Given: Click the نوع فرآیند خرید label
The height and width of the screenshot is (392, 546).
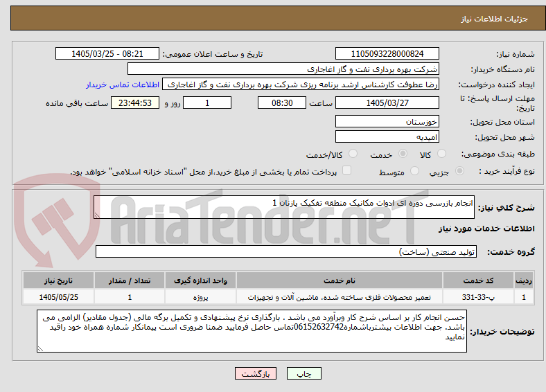Looking at the screenshot, I should coord(507,171).
